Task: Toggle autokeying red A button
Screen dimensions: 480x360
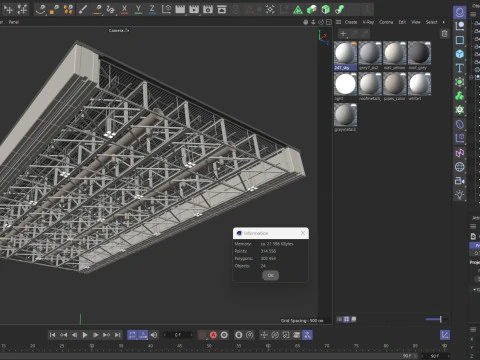Action: tap(213, 335)
